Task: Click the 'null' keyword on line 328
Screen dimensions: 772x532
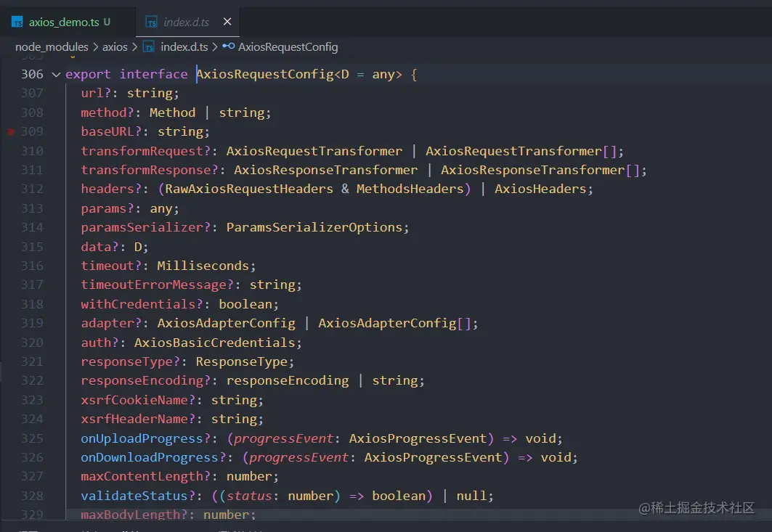Action: point(471,496)
